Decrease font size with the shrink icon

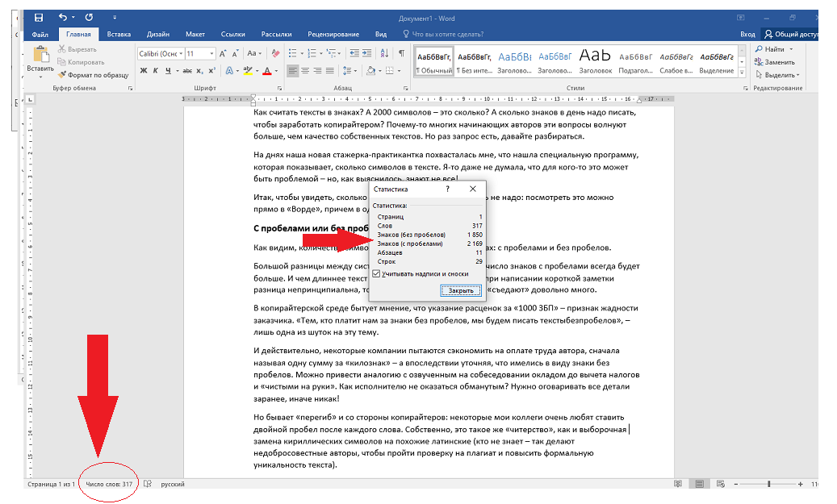click(236, 53)
